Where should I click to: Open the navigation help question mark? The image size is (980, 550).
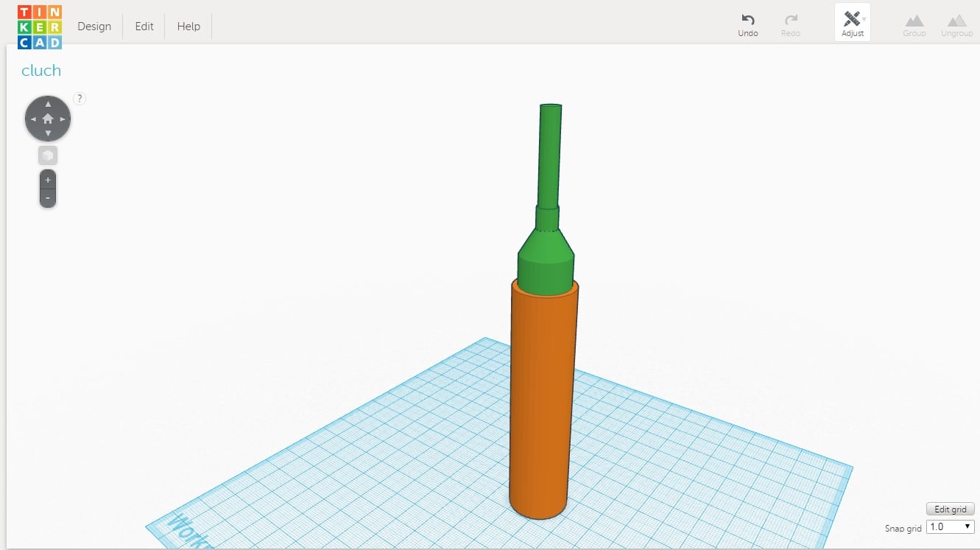[x=80, y=98]
